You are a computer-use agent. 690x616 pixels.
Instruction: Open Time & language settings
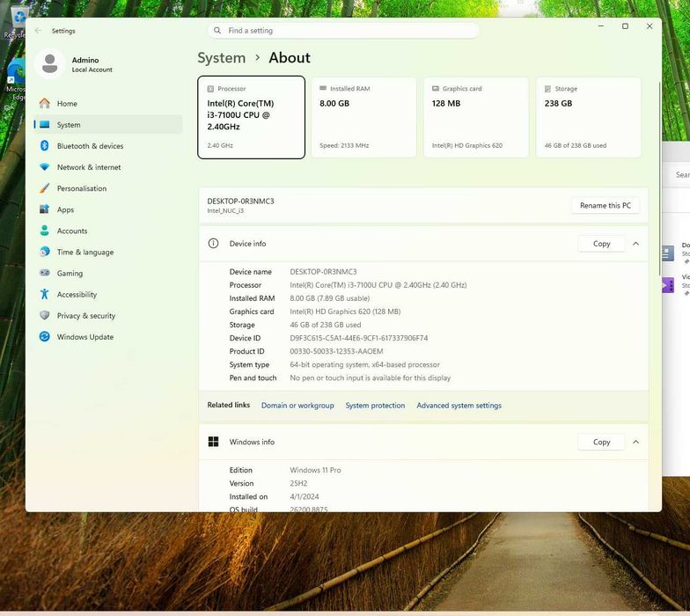pyautogui.click(x=107, y=252)
